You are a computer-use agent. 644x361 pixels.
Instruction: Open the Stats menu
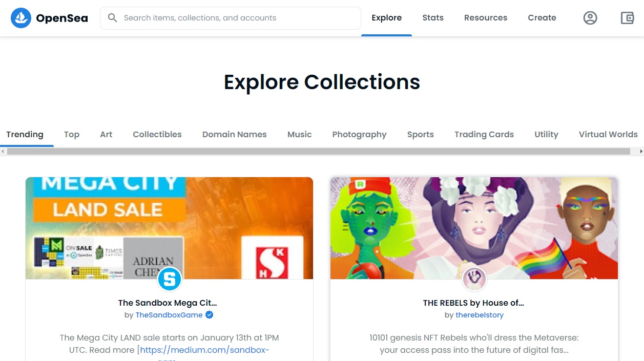[x=433, y=18]
